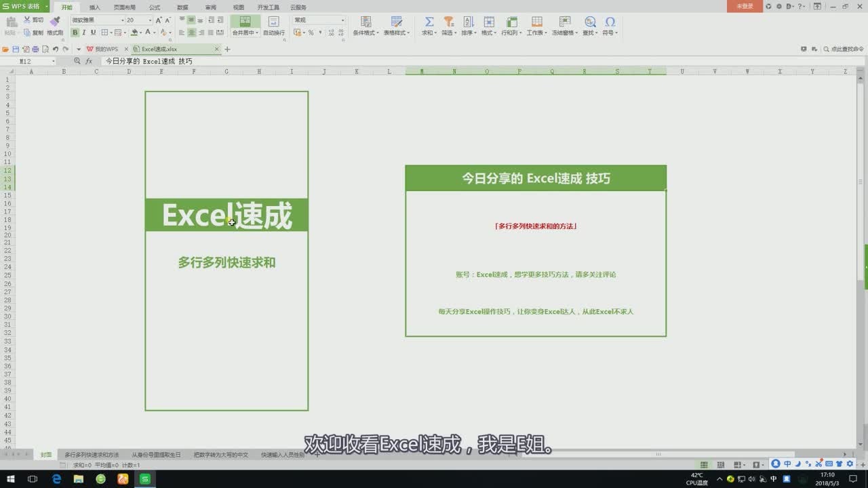Click the Filter (筛选) funnel icon
Image resolution: width=868 pixels, height=488 pixels.
[448, 22]
